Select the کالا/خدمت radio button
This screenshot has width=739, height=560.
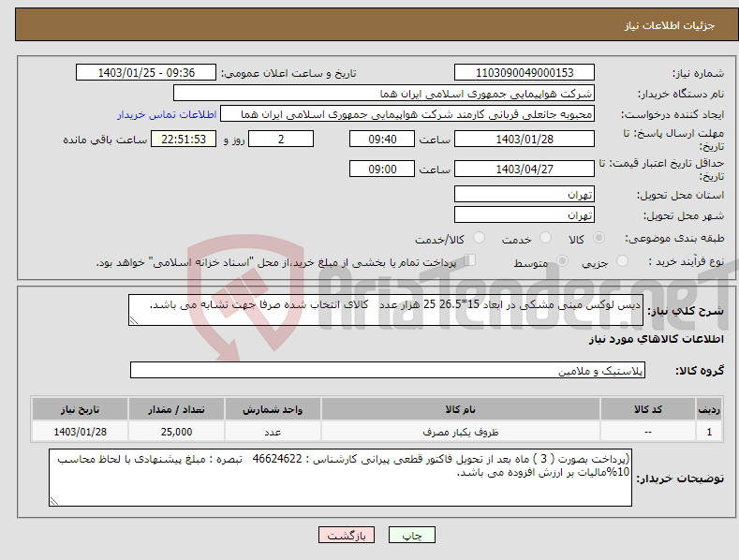(479, 238)
